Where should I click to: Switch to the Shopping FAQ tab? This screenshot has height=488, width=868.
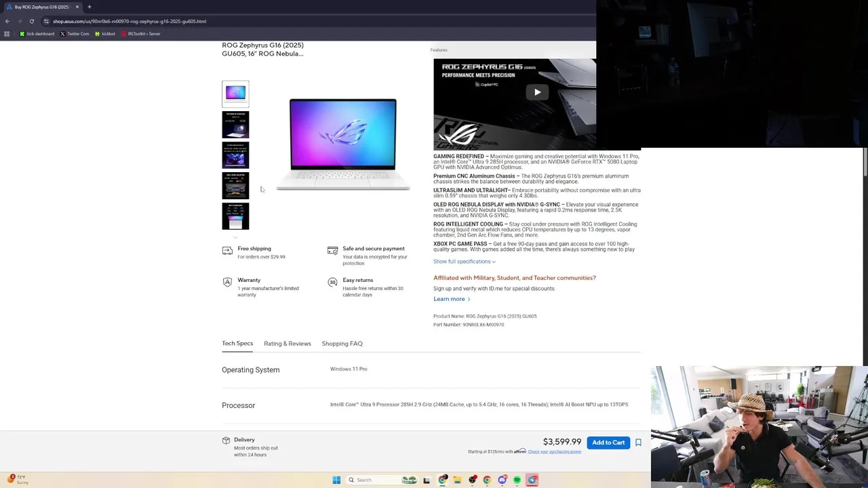342,344
